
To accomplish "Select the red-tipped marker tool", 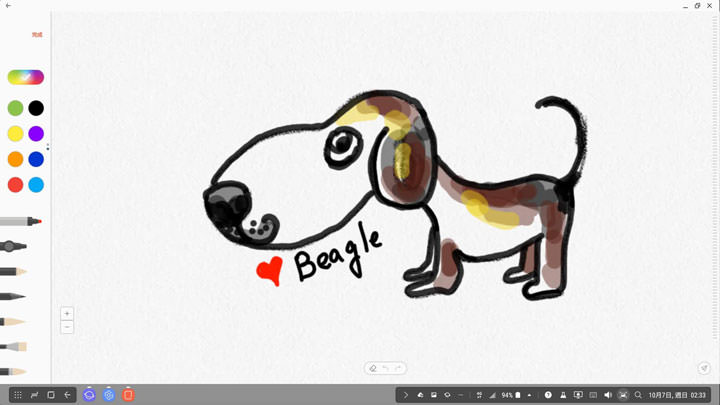I will pyautogui.click(x=20, y=221).
